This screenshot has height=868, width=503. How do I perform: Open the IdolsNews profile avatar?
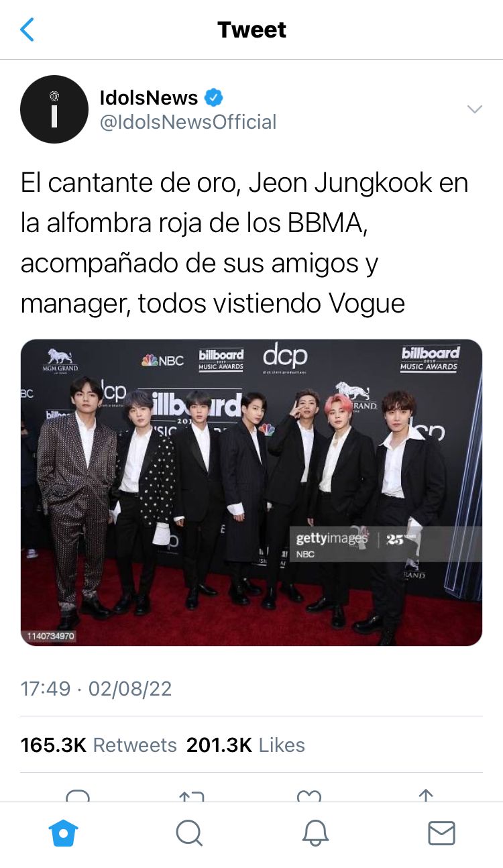click(x=54, y=109)
